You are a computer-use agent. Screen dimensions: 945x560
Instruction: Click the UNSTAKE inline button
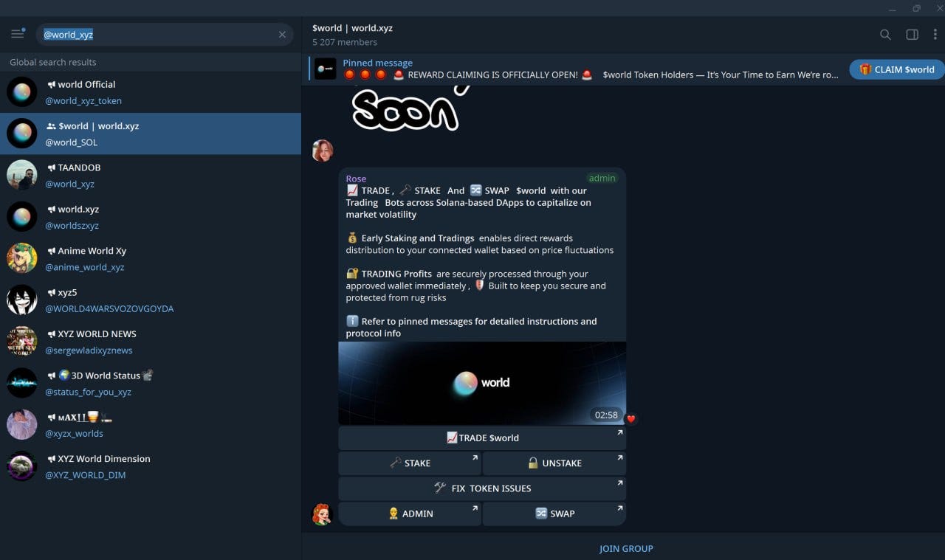554,463
